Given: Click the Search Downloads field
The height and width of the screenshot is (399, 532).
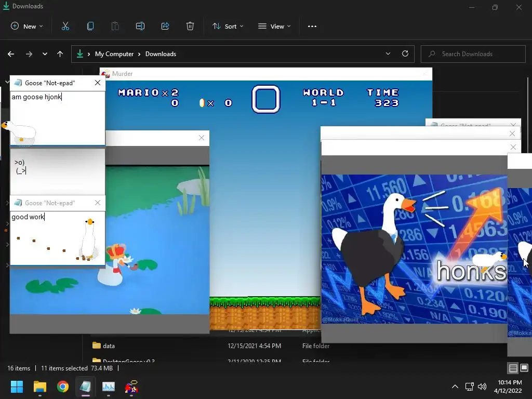Looking at the screenshot, I should tap(473, 54).
